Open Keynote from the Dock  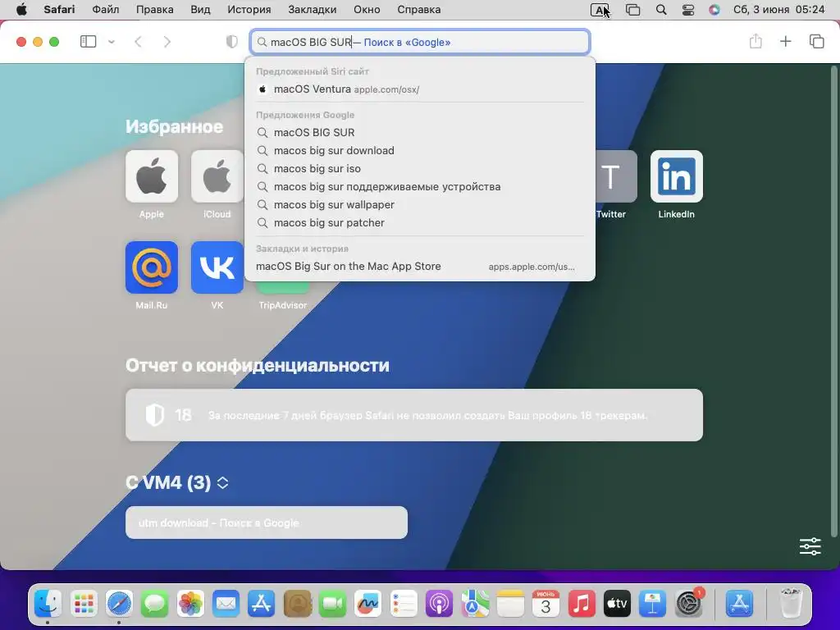click(x=652, y=604)
